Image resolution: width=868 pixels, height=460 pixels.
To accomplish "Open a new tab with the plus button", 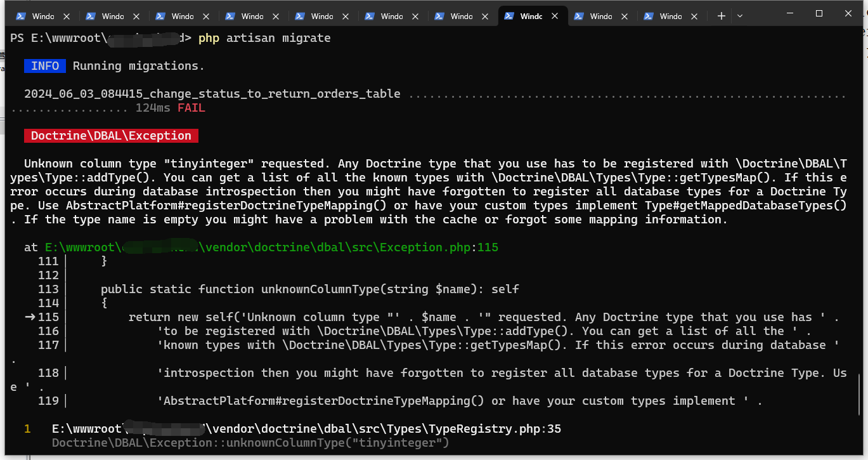I will pos(721,16).
